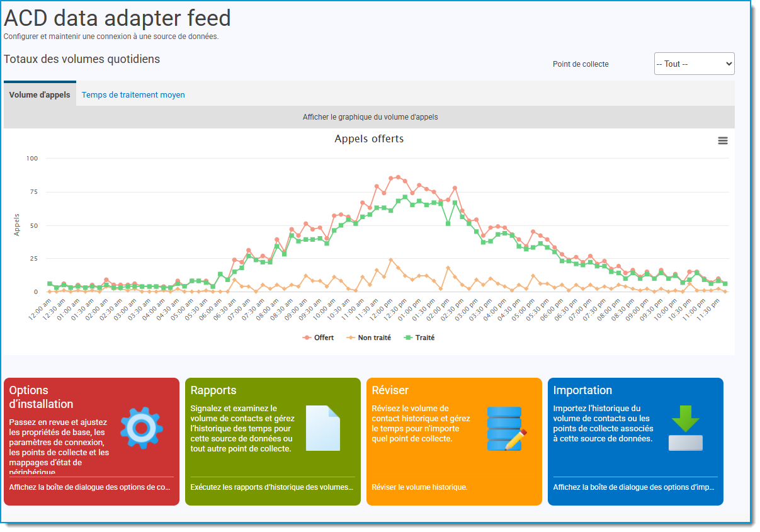
Task: Switch to Temps de traitement moyen tab
Action: click(133, 95)
